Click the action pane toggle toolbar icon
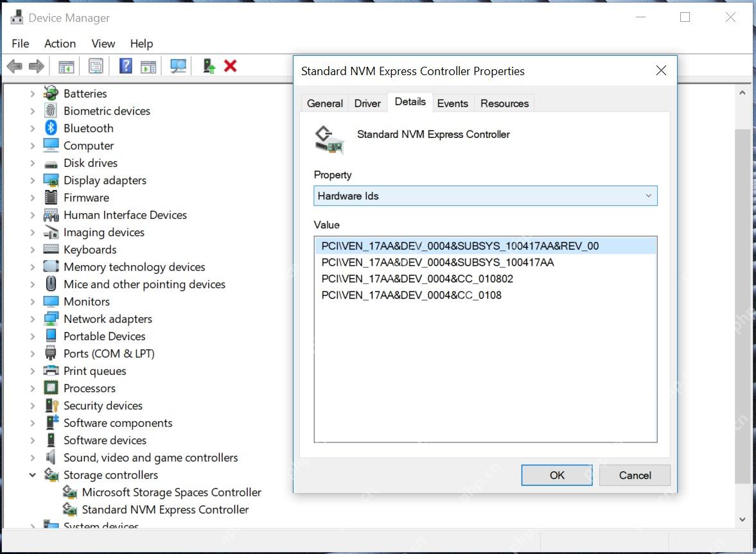The height and width of the screenshot is (554, 756). coord(148,67)
